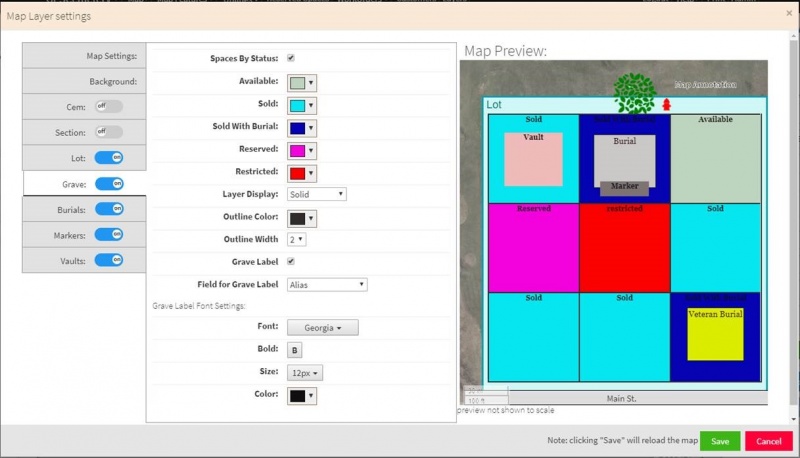Image resolution: width=800 pixels, height=458 pixels.
Task: Click the Map Preview heading
Action: [505, 51]
